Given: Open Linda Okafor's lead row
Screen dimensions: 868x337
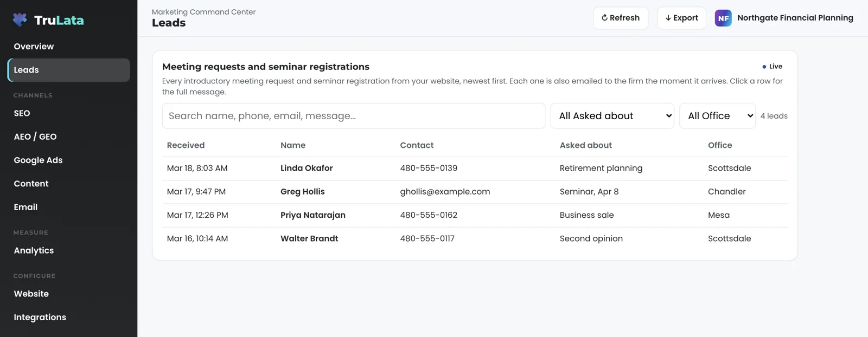Looking at the screenshot, I should tap(475, 168).
